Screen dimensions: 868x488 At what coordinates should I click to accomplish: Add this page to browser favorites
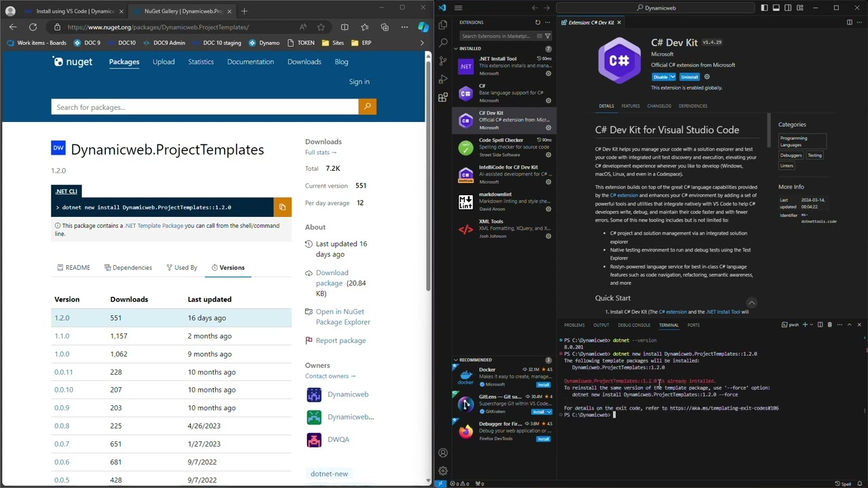[321, 27]
